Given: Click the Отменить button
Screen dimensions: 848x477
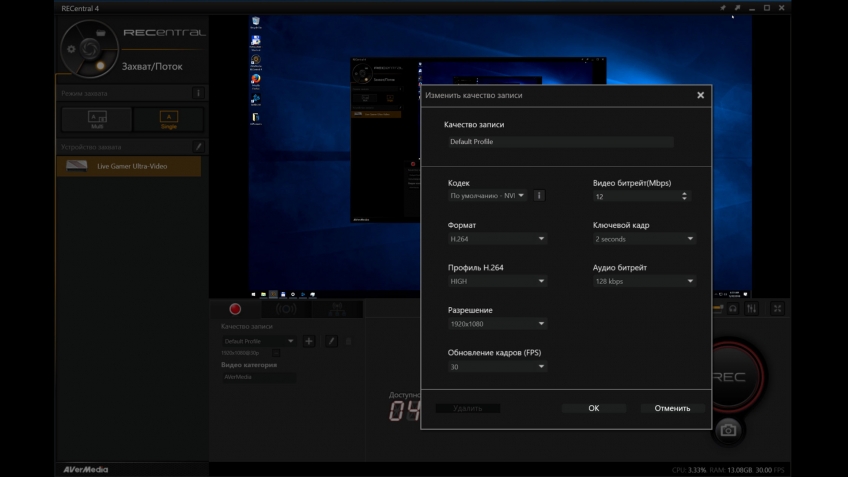Looking at the screenshot, I should pyautogui.click(x=672, y=408).
